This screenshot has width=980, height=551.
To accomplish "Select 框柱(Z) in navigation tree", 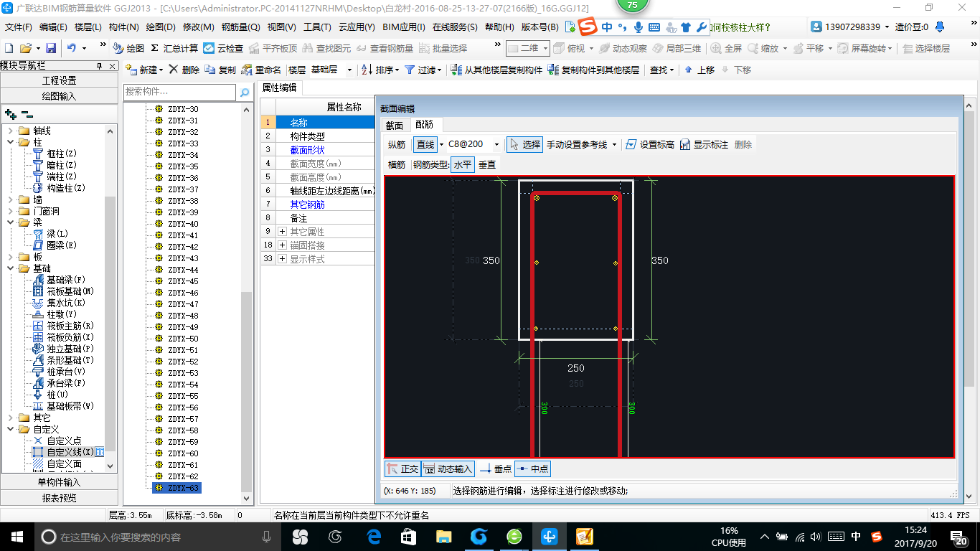I will [61, 154].
